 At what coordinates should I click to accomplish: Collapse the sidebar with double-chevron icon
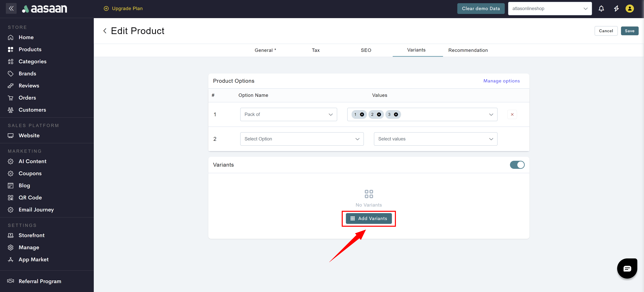pos(11,9)
